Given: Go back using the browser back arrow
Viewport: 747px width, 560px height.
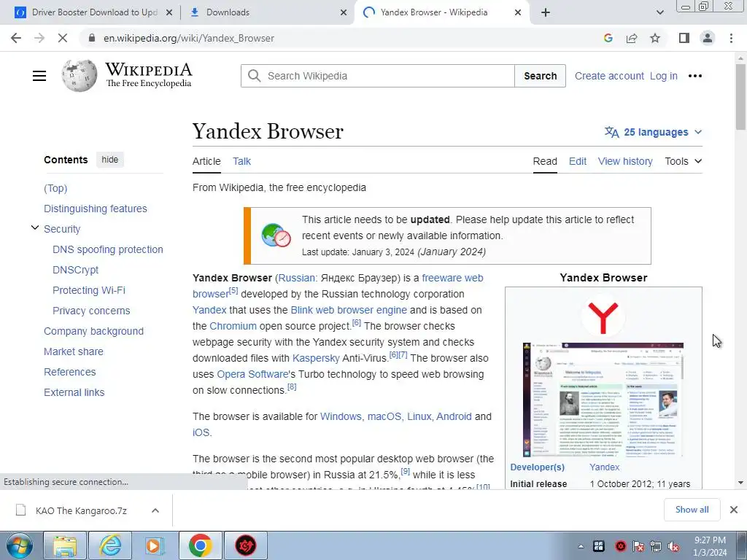Looking at the screenshot, I should [16, 38].
